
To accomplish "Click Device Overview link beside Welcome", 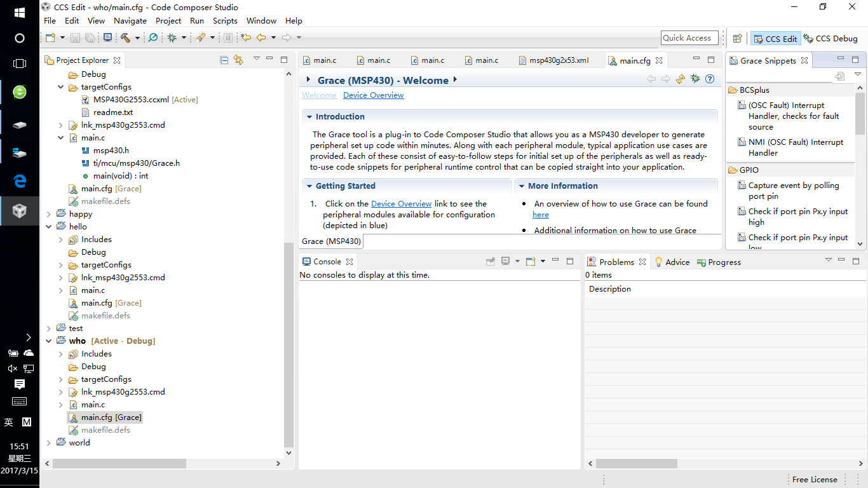I will [x=374, y=95].
